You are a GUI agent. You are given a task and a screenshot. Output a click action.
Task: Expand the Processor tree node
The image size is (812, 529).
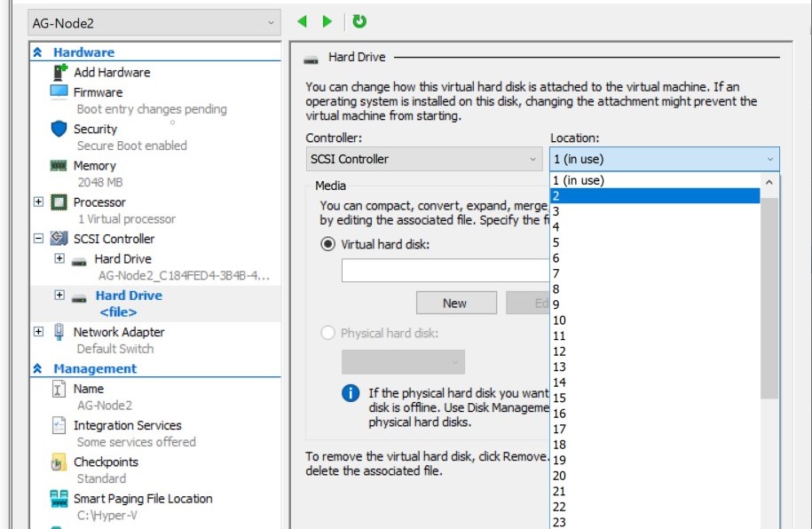click(38, 202)
